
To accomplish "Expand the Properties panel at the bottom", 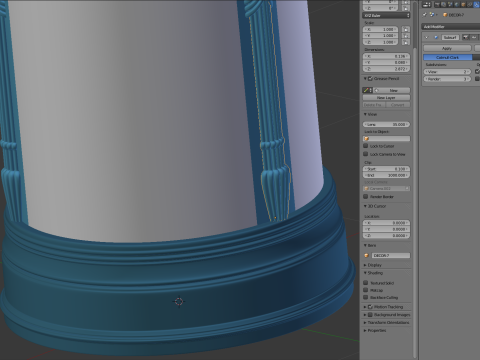I will tap(366, 331).
